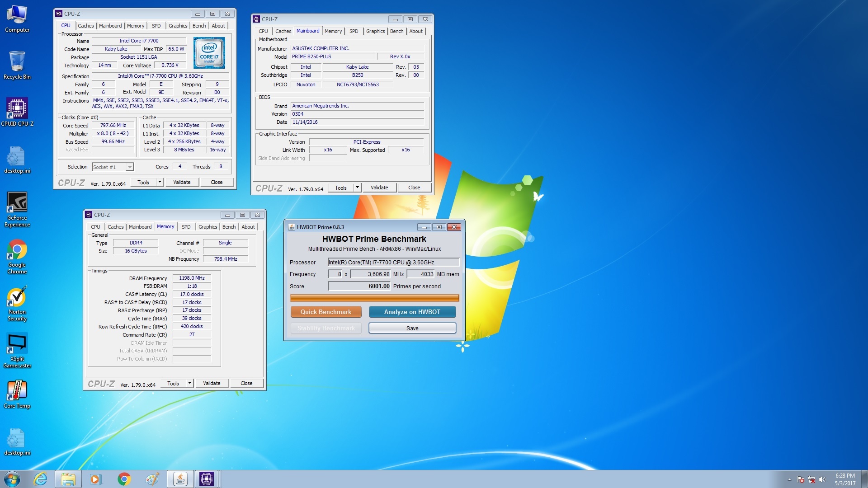Switch to CPU-Z taskbar item
868x488 pixels.
[x=207, y=479]
